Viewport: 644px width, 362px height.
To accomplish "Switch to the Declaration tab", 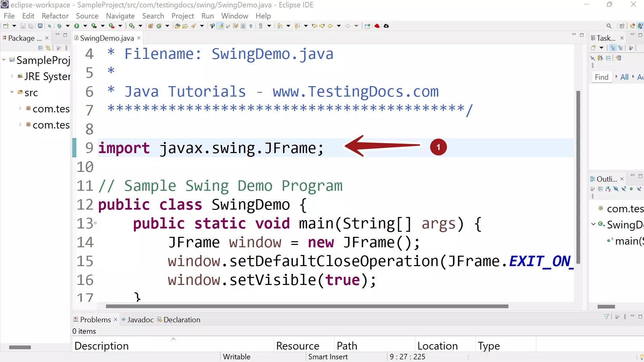I will [179, 320].
